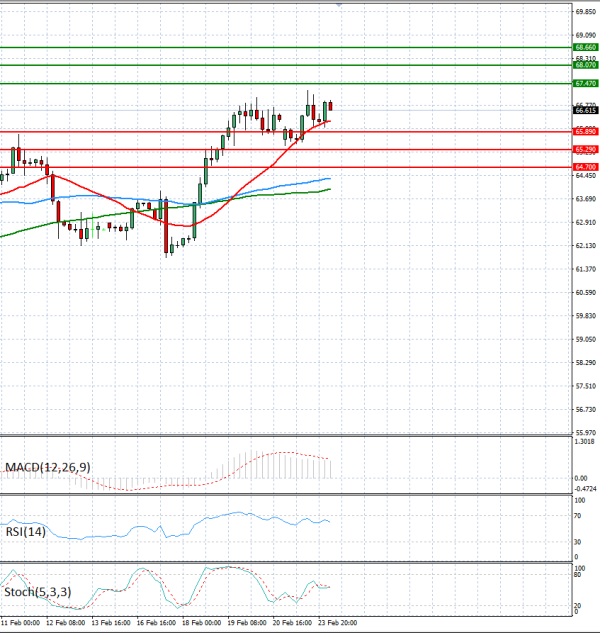Click the right end of the green moving average
Screen dimensions: 600x633
[x=329, y=188]
